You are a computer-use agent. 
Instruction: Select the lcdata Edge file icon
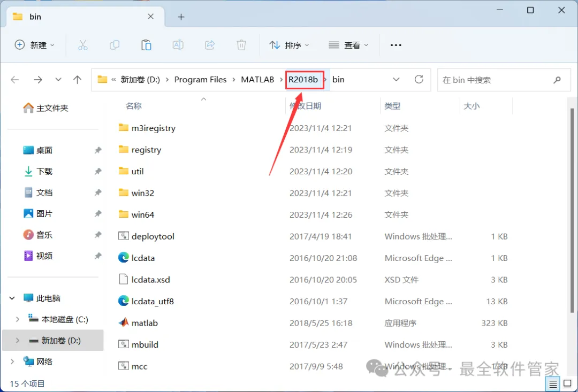[124, 258]
